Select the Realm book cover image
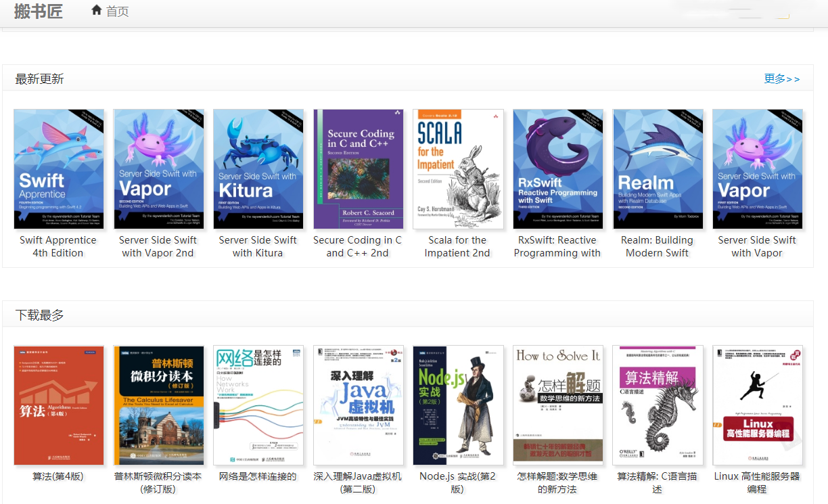 [658, 169]
